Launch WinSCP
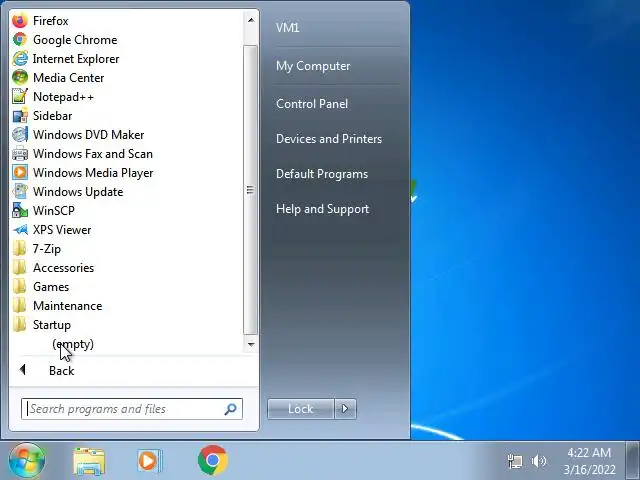The height and width of the screenshot is (480, 640). pyautogui.click(x=43, y=211)
